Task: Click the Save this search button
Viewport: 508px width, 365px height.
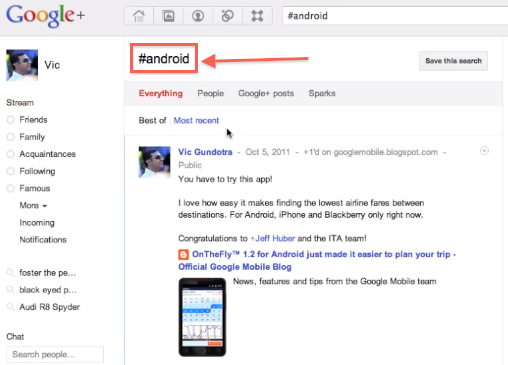Action: 453,61
